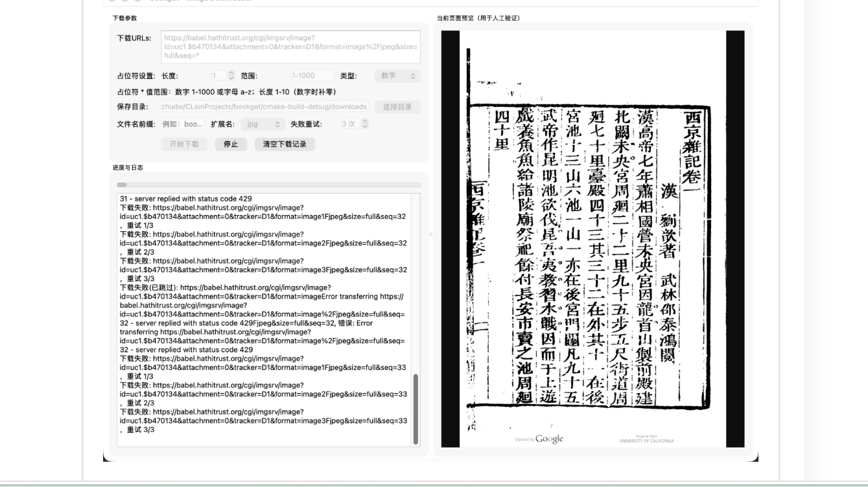
Task: Click the 保存目录 path field
Action: (x=265, y=107)
